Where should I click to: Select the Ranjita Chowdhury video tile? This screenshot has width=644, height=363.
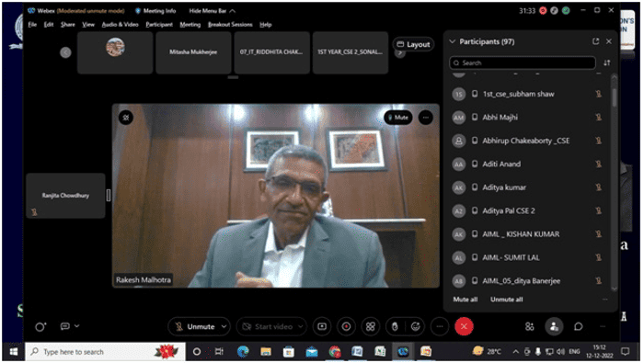(x=65, y=196)
